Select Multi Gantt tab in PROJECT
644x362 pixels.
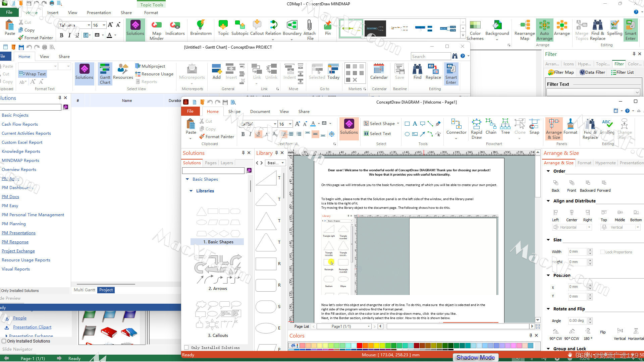pos(85,290)
